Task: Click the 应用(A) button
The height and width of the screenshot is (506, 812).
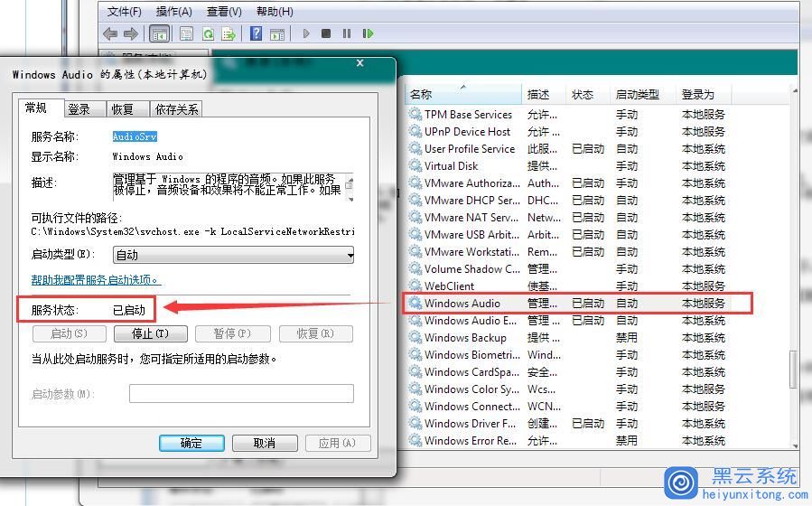Action: [x=338, y=444]
